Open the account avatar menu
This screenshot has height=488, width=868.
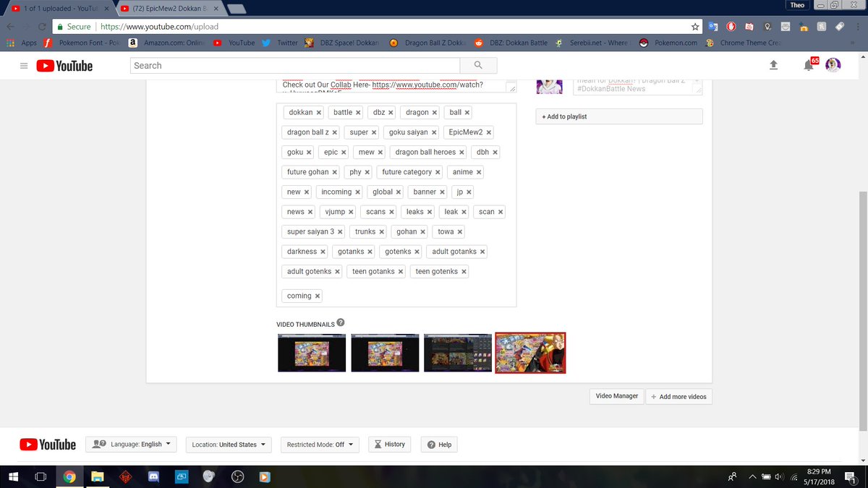tap(833, 65)
